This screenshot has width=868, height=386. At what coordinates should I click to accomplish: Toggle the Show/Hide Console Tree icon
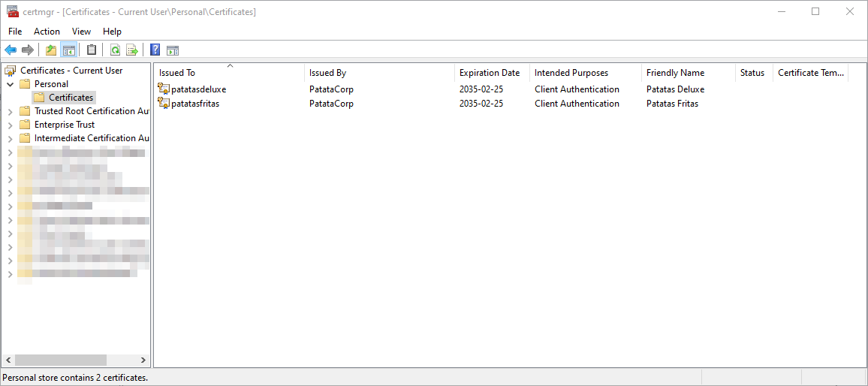click(x=68, y=50)
